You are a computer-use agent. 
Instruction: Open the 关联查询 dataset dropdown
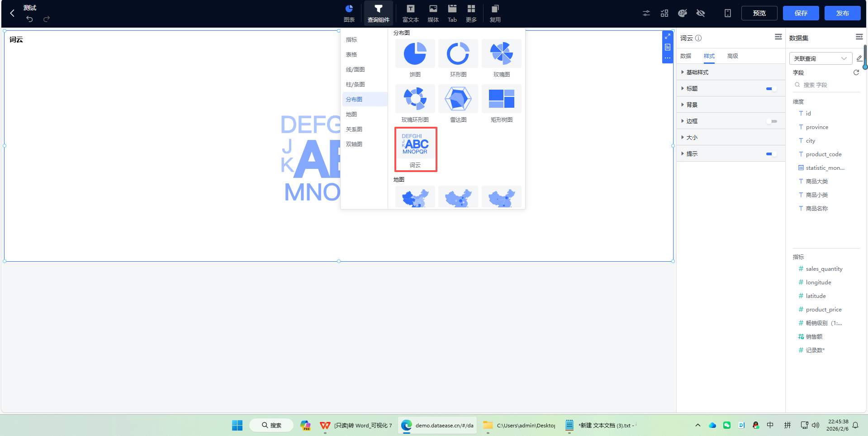tap(821, 58)
